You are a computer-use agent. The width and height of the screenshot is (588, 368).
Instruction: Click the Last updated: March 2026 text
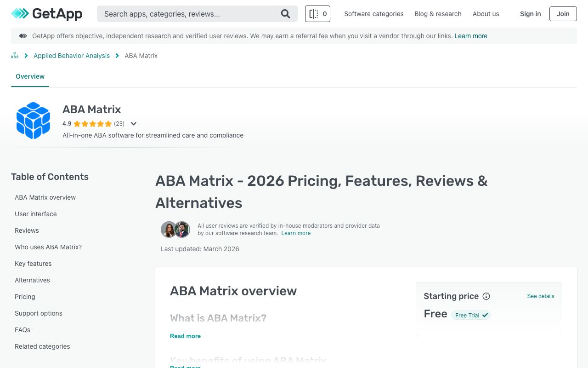(200, 249)
